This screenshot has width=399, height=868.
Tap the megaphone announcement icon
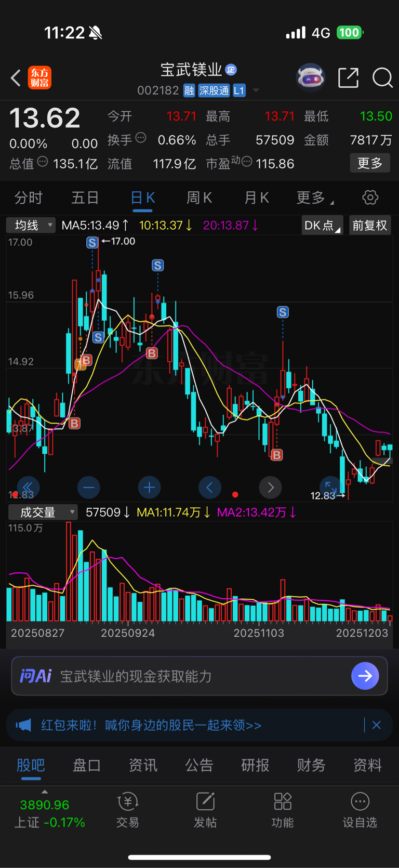point(23,725)
